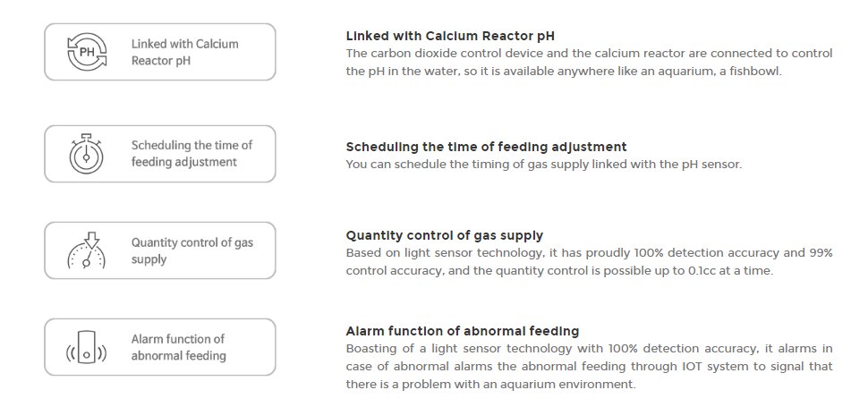The image size is (868, 407).
Task: Click the vibrating alarm device icon
Action: [x=87, y=347]
